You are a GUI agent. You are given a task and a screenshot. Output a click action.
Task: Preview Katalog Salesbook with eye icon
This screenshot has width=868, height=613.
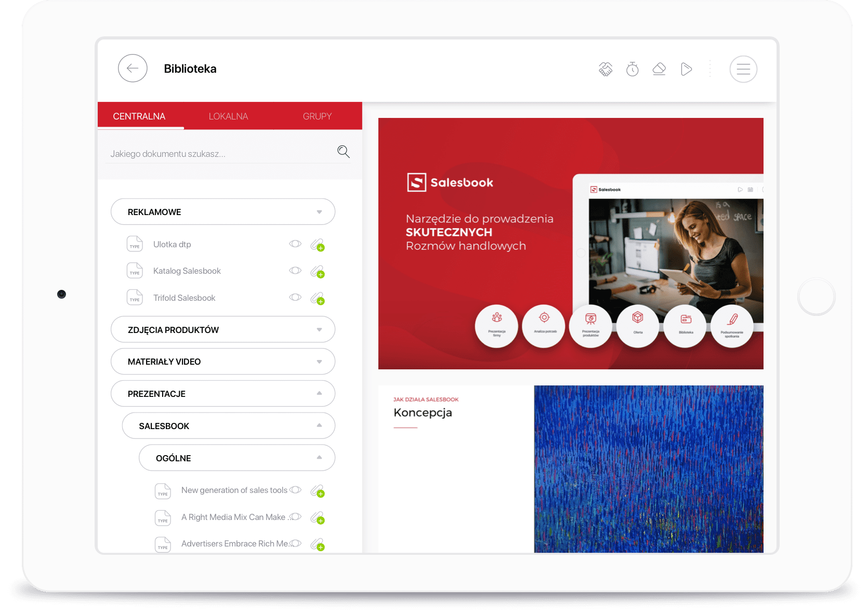(x=295, y=270)
